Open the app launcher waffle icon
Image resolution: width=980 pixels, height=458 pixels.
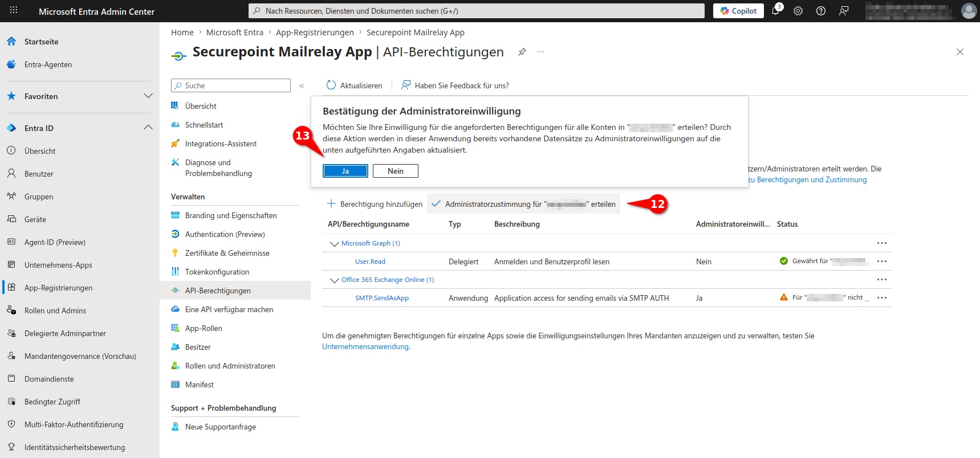pos(14,10)
